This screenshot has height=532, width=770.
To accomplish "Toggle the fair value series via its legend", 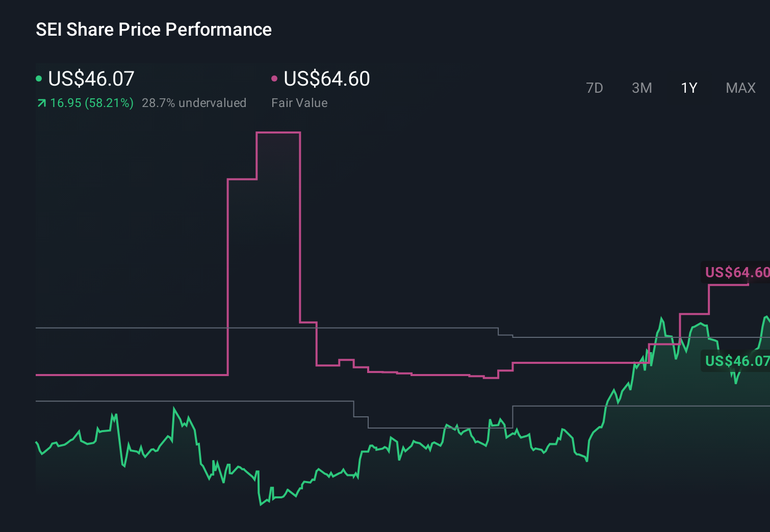I will pyautogui.click(x=326, y=78).
